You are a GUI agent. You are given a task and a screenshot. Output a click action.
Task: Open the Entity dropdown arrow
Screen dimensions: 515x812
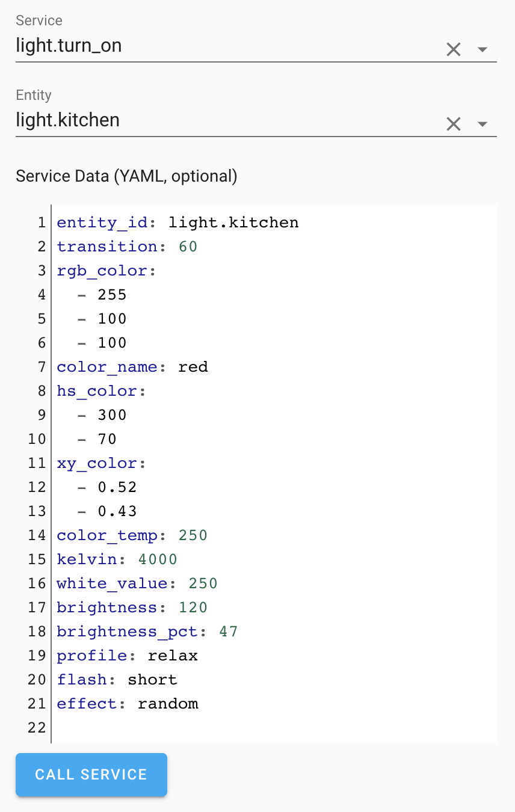tap(482, 124)
